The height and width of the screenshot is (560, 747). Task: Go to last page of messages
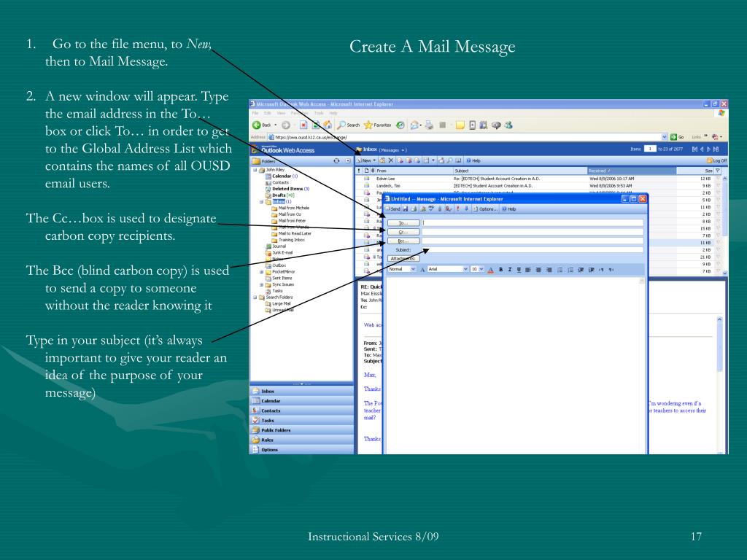tap(716, 149)
